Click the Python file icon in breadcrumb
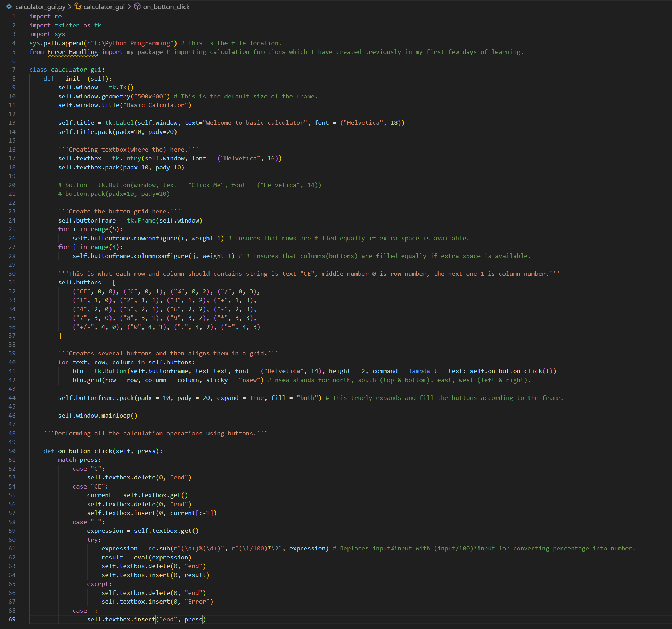Image resolution: width=672 pixels, height=629 pixels. point(9,7)
